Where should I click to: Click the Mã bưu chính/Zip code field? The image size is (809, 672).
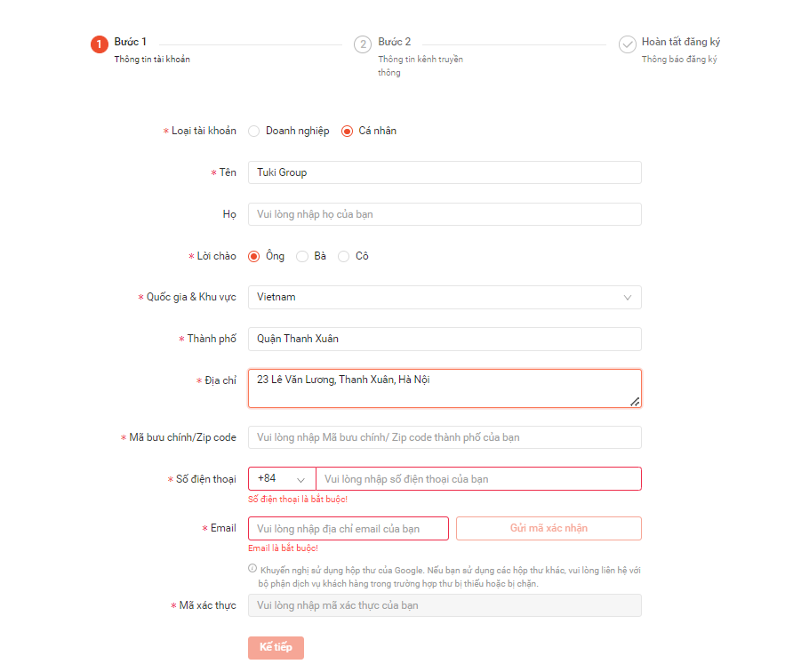[x=445, y=437]
